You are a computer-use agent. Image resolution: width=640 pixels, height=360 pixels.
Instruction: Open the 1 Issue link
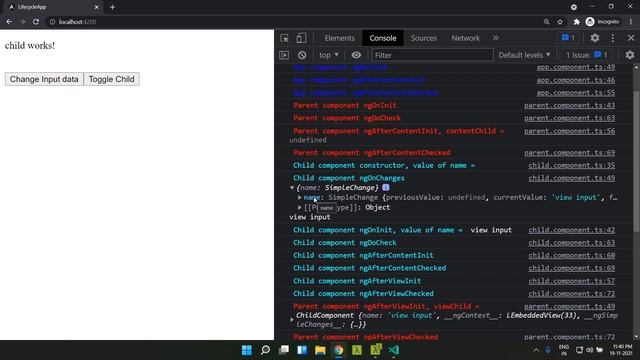point(586,55)
